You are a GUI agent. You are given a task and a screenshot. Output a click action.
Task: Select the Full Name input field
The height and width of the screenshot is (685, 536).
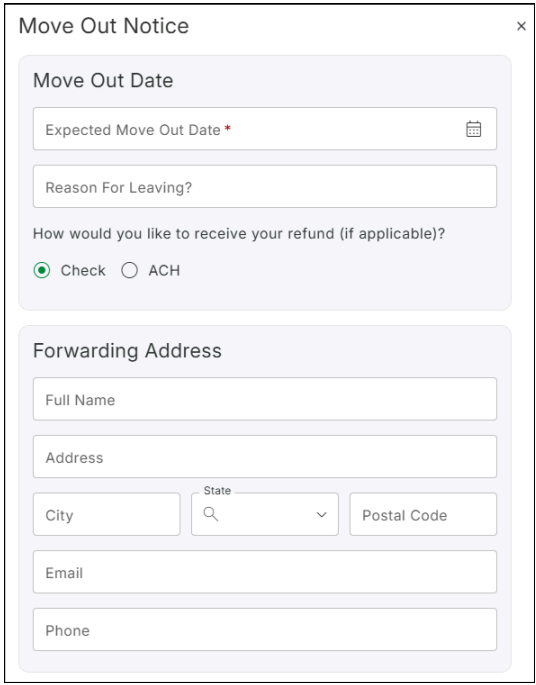tap(265, 399)
